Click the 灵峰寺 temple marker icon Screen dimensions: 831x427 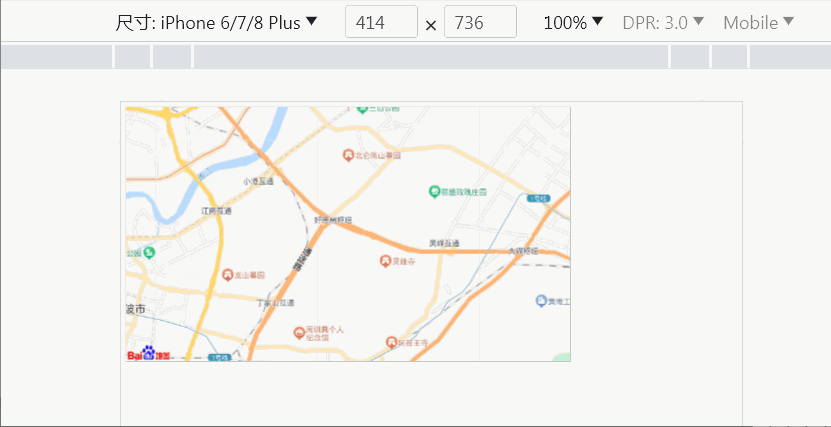(385, 260)
